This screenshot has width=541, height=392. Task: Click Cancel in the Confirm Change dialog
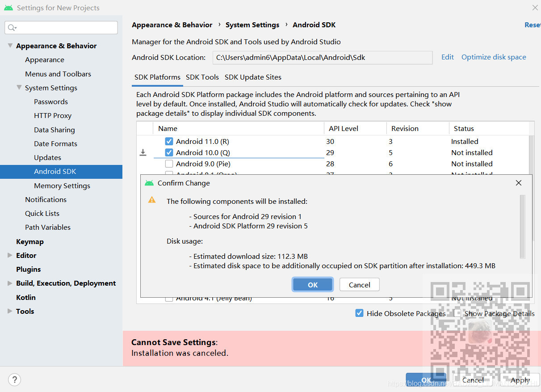tap(360, 285)
